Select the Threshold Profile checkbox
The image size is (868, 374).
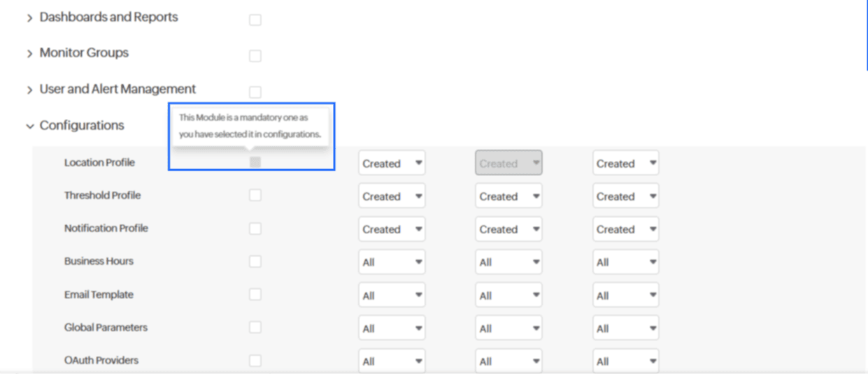(255, 195)
